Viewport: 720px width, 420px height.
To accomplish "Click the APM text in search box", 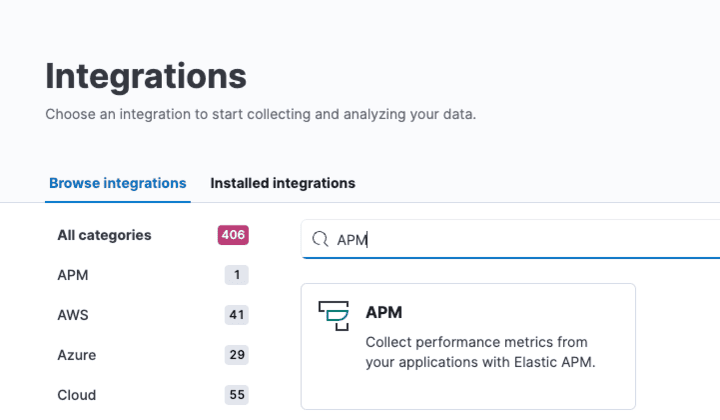I will point(352,240).
